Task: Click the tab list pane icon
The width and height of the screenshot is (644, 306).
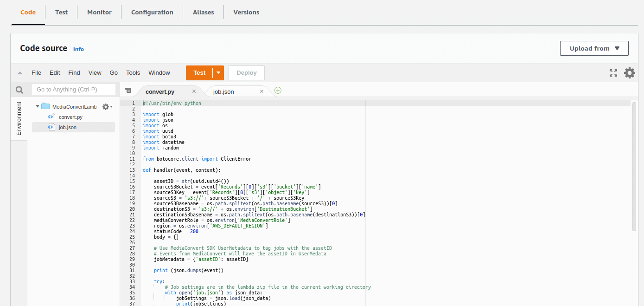Action: [x=128, y=91]
